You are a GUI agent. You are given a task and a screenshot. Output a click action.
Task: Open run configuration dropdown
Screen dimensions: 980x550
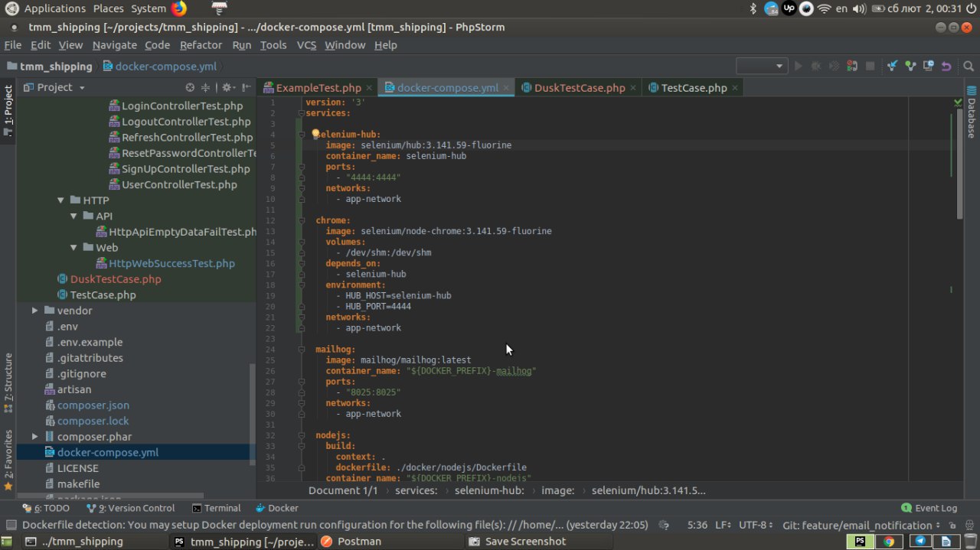click(x=762, y=67)
